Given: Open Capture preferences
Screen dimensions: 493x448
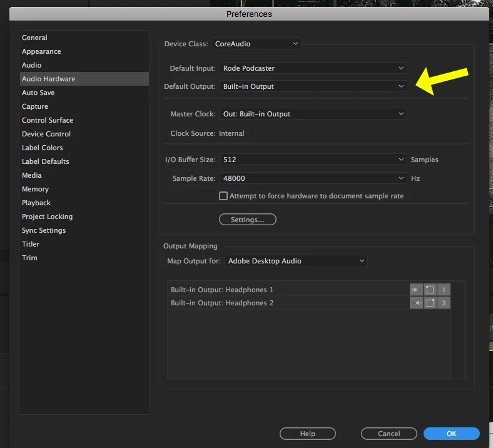Looking at the screenshot, I should tap(84, 106).
